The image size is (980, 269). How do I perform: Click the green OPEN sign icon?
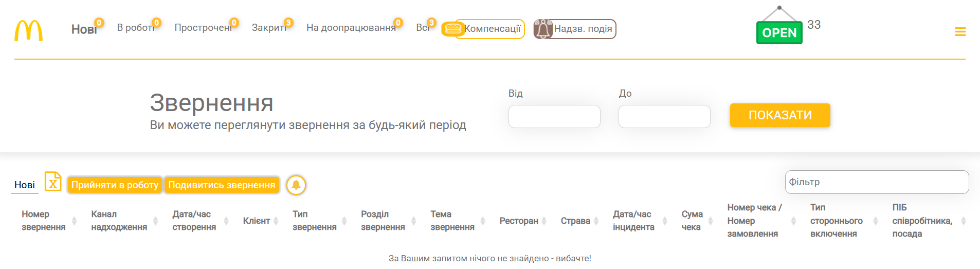[x=779, y=32]
